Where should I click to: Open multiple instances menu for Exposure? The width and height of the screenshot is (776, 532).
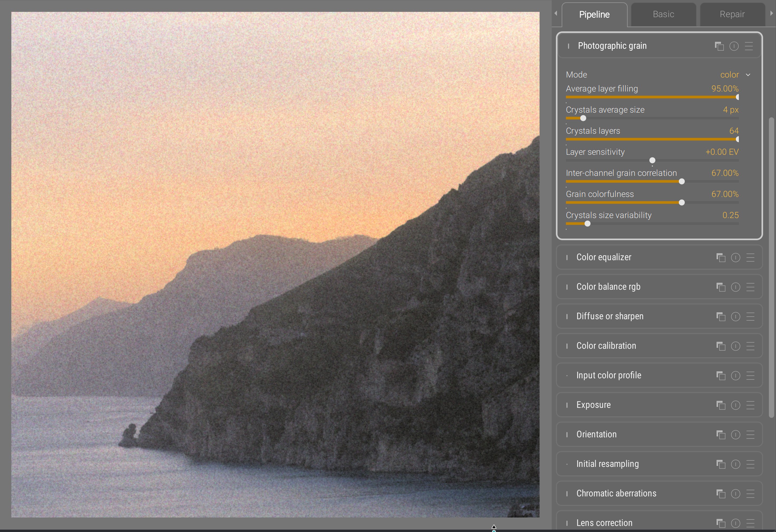pos(721,405)
